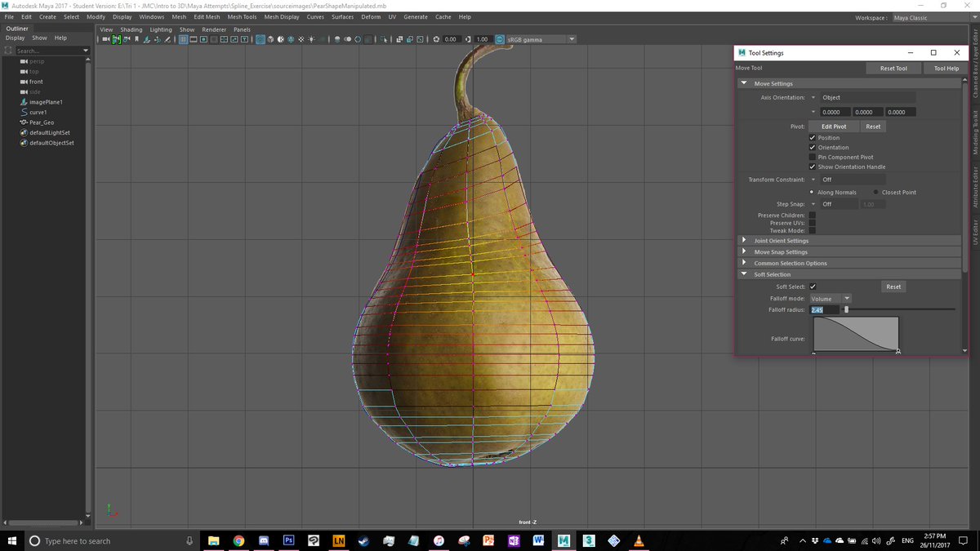Switch to Maya icon in the taskbar
980x551 pixels.
coord(563,540)
